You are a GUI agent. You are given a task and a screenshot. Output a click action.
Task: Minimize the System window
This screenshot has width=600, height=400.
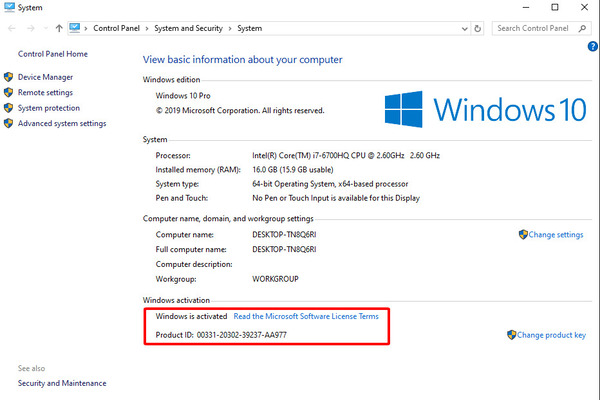(526, 7)
